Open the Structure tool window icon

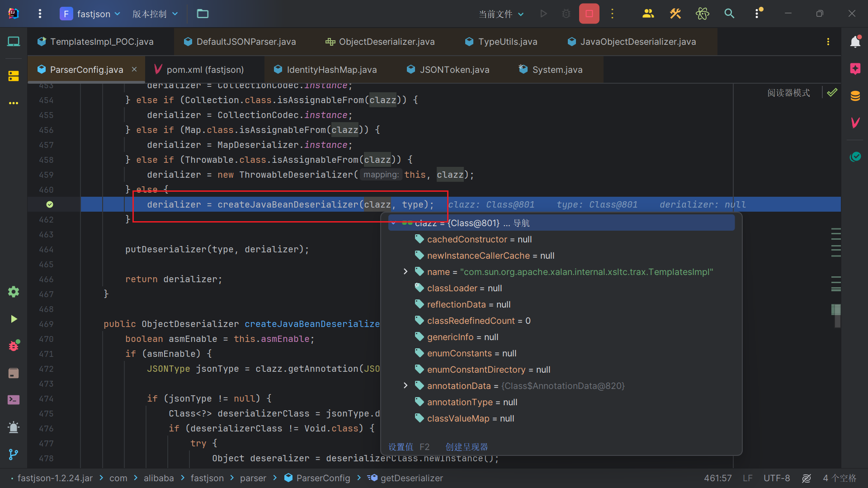(14, 76)
